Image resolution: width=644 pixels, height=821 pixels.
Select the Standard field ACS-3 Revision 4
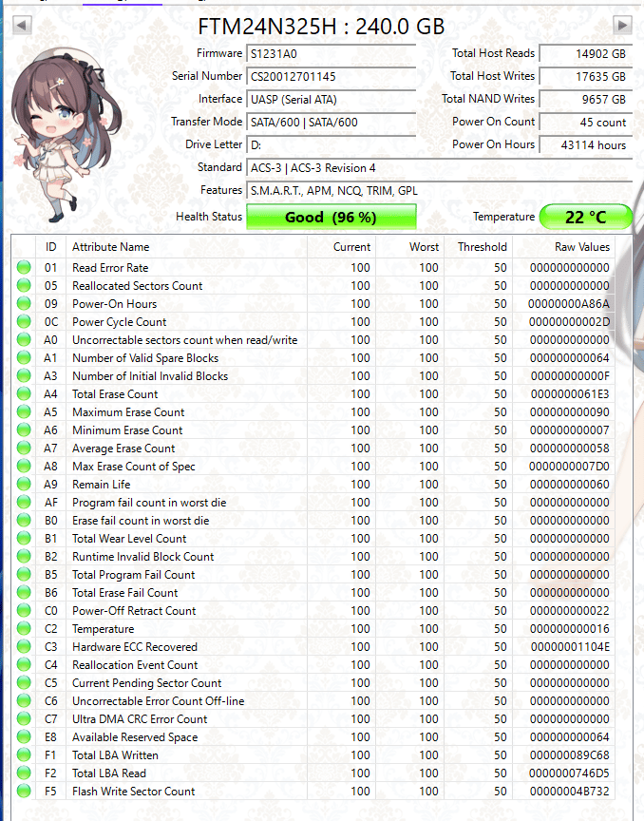(439, 168)
